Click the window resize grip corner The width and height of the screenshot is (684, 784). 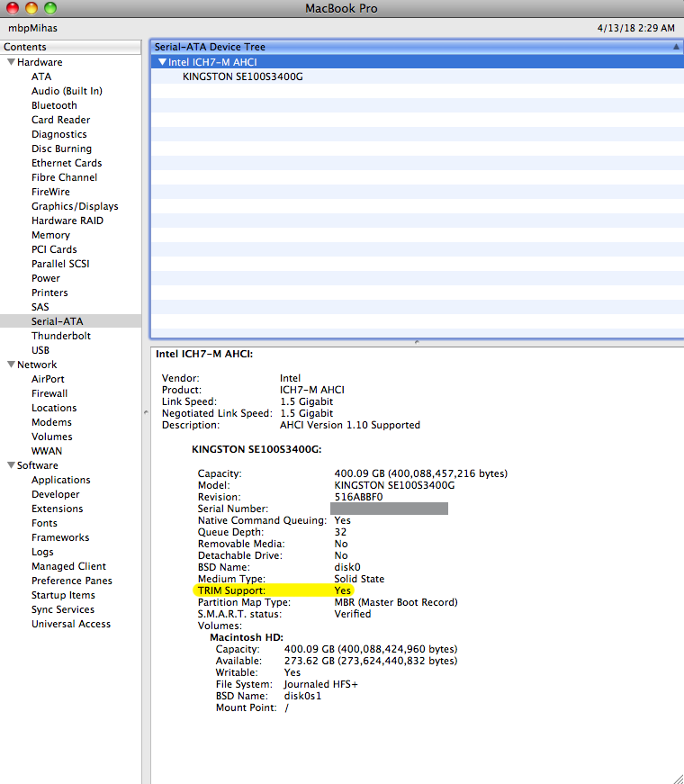pos(679,779)
